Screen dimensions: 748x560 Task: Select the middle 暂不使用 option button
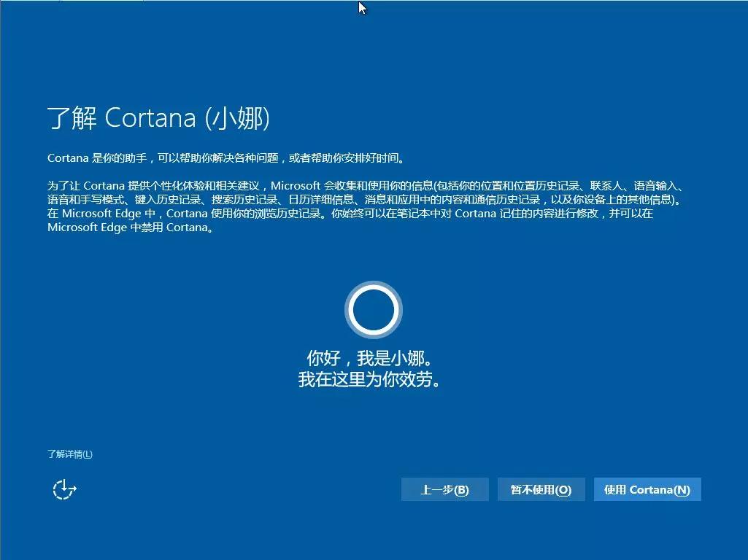click(x=541, y=489)
